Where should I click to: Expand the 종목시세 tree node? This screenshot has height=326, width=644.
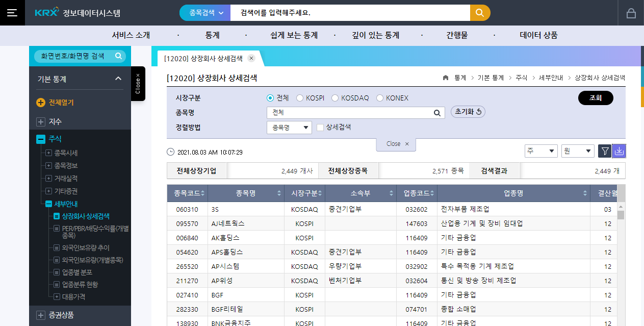click(49, 153)
